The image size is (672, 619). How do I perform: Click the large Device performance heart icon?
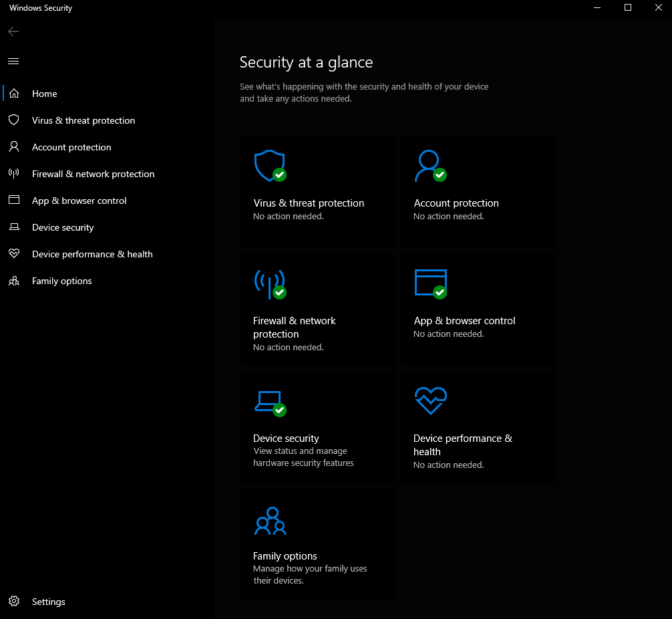(431, 400)
